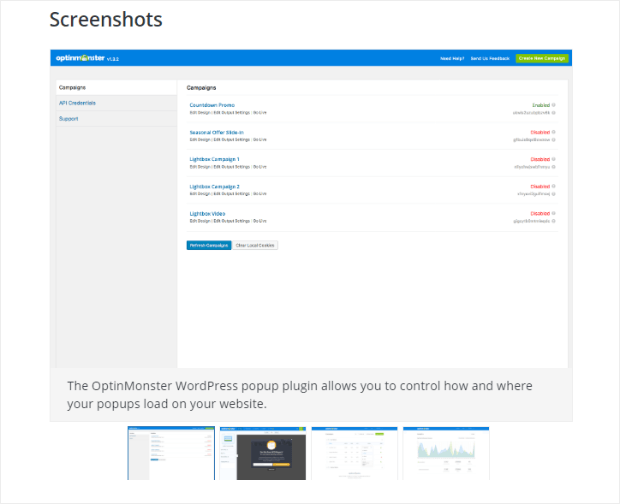Click Edit Design under Lightbox Campaign 1
Image resolution: width=620 pixels, height=504 pixels.
[200, 167]
